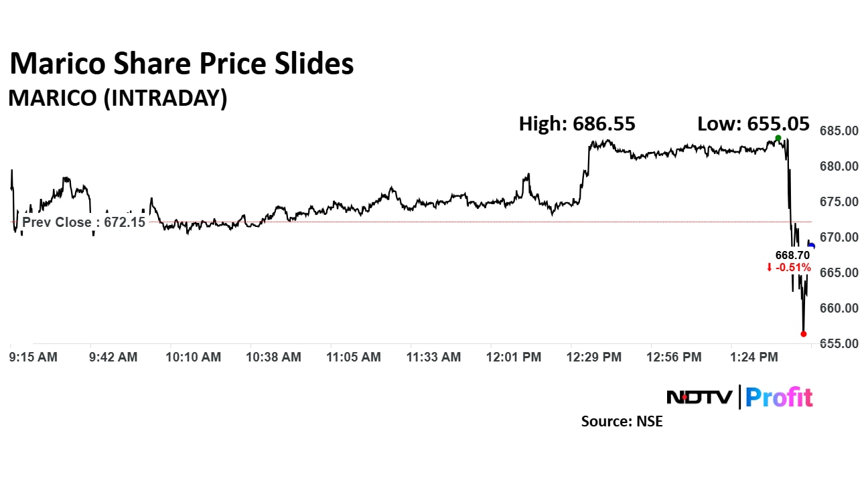Click the 'High: 686.55' label
This screenshot has height=488, width=868.
coord(577,124)
